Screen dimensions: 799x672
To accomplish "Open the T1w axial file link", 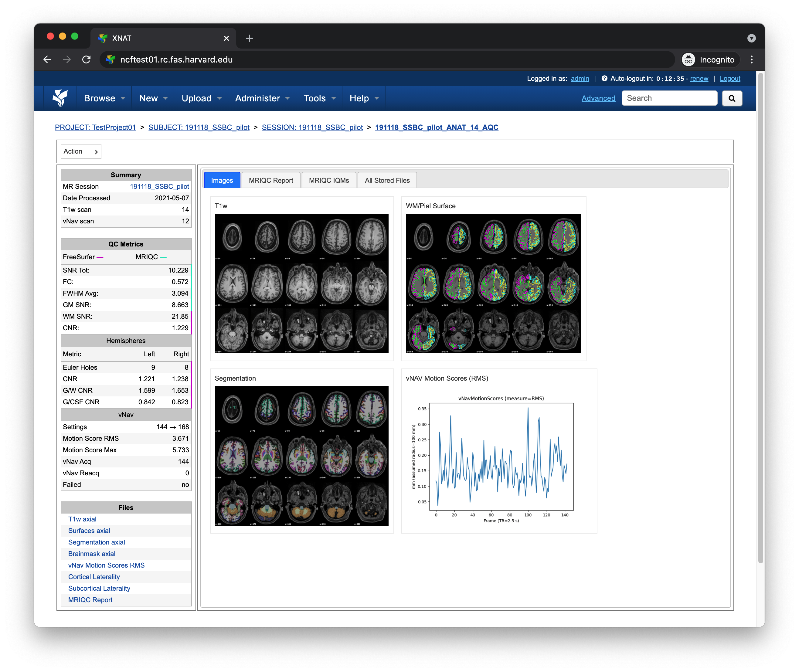I will point(82,519).
